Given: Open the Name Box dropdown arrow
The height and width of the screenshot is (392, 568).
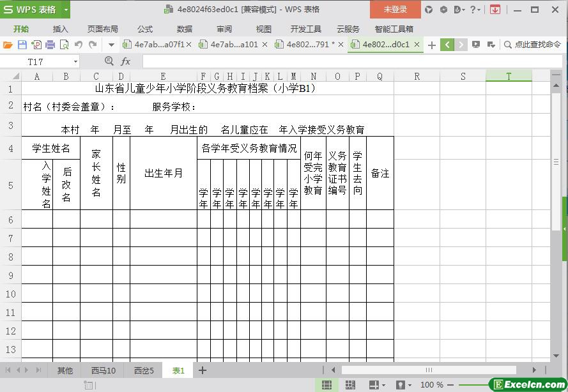Looking at the screenshot, I should 75,61.
